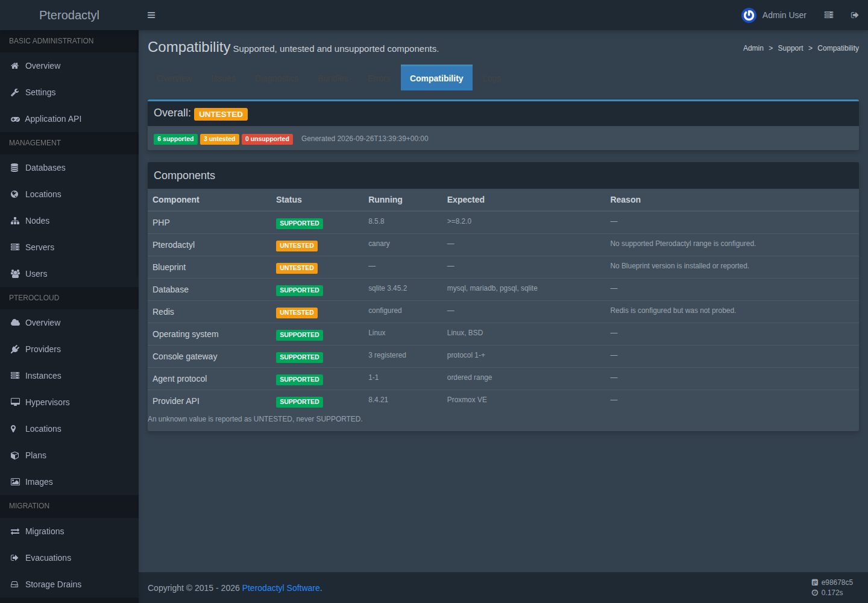Viewport: 868px width, 603px height.
Task: Click the globe icon for management Locations
Action: (x=15, y=194)
